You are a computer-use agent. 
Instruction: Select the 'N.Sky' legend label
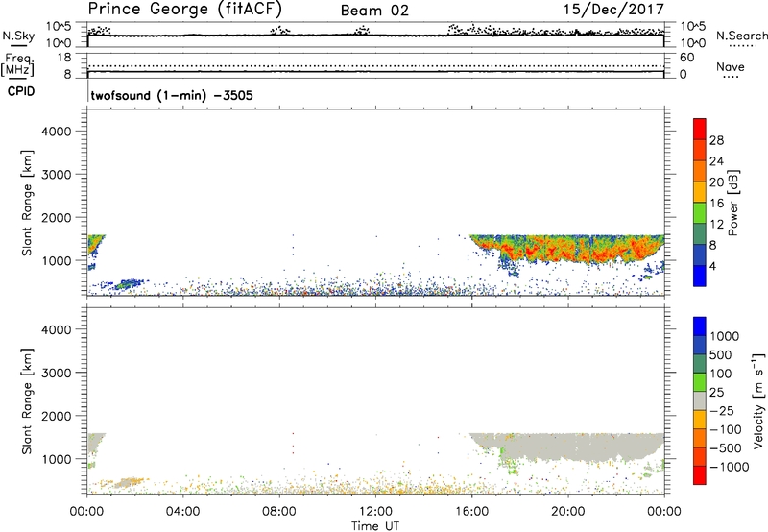18,36
